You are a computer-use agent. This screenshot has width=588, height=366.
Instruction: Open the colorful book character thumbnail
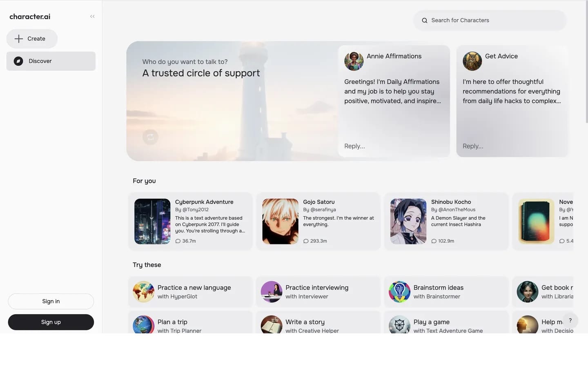point(536,222)
